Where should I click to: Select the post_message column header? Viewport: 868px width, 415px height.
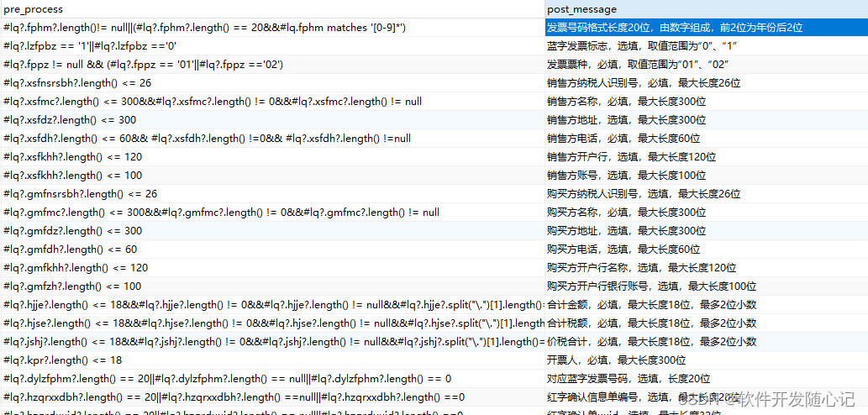(x=707, y=9)
